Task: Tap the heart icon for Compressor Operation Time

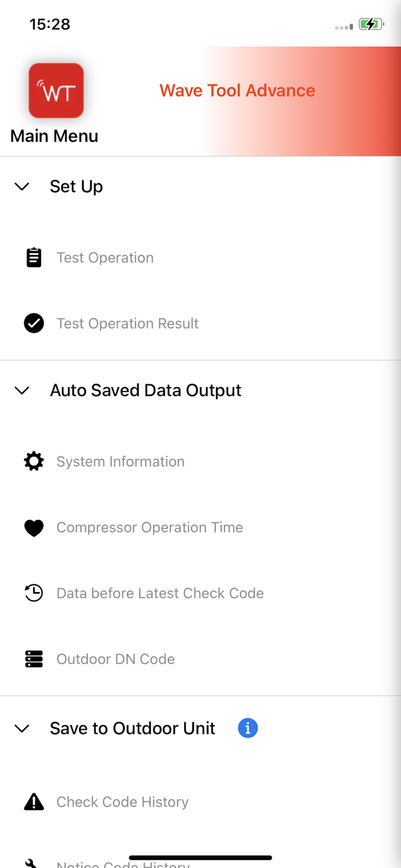Action: pyautogui.click(x=34, y=528)
